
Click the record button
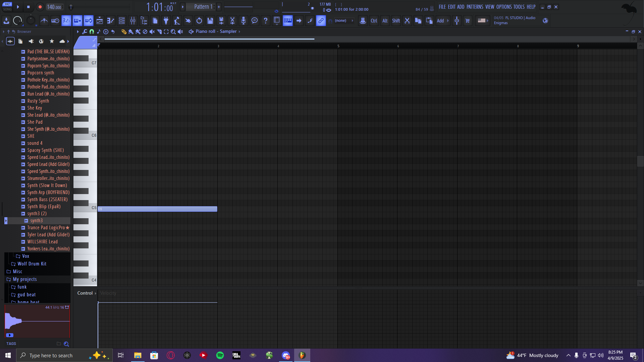coord(40,7)
